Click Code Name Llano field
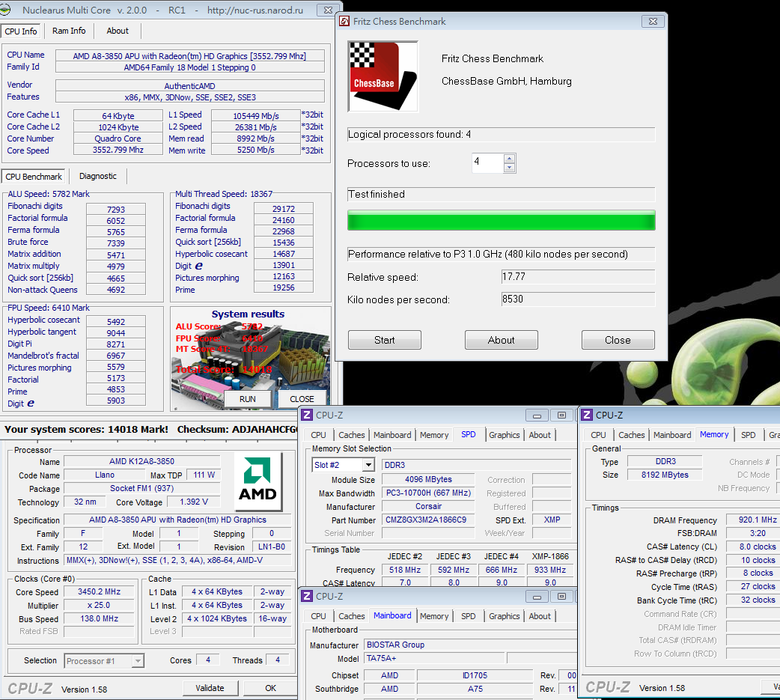 105,475
